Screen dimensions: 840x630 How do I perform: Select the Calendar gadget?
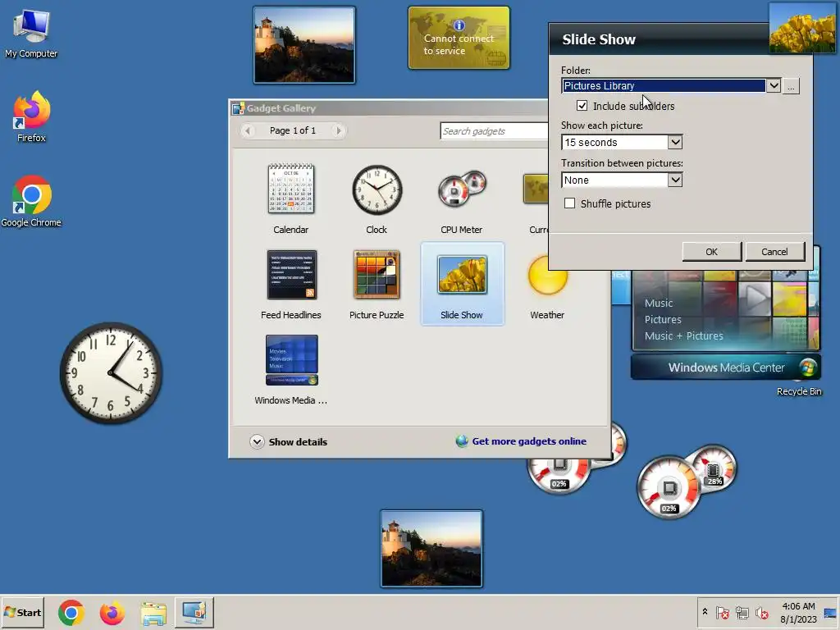pos(291,199)
